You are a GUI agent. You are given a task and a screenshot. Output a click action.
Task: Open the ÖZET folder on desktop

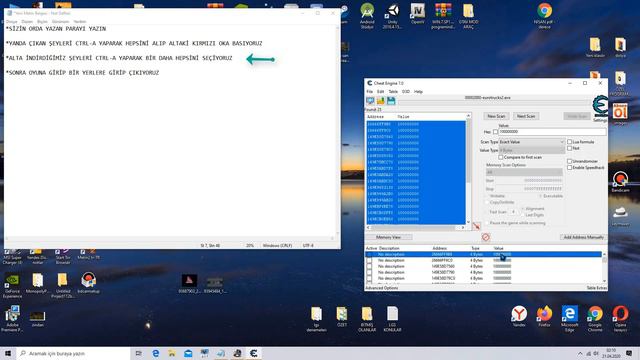click(x=342, y=316)
